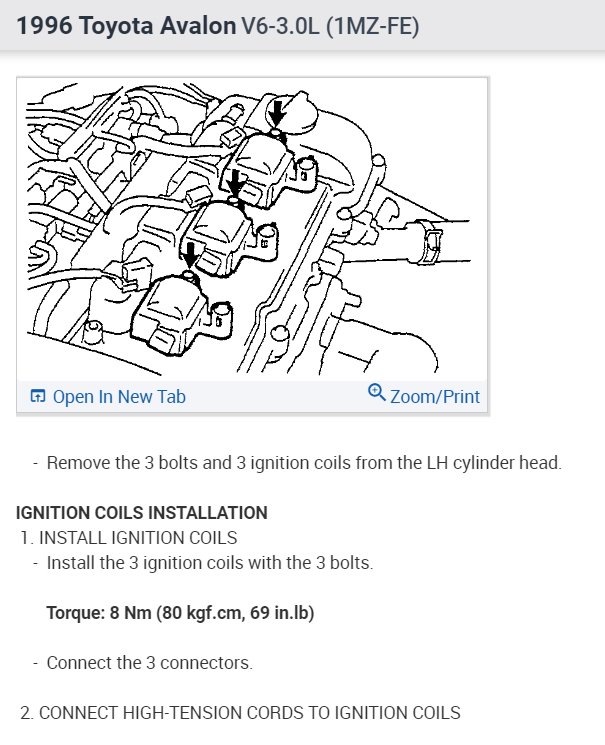Click the lowest black arrow in the diagram

click(x=190, y=255)
